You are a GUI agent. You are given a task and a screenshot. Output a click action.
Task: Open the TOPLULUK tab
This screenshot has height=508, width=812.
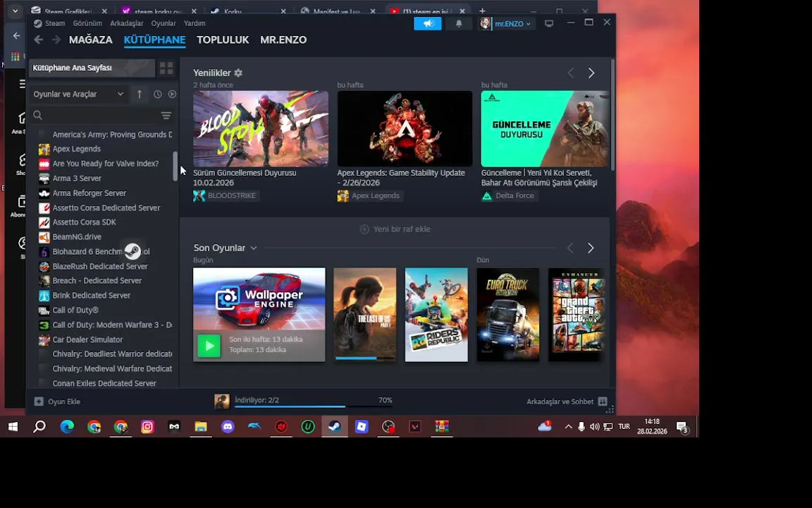pyautogui.click(x=223, y=40)
